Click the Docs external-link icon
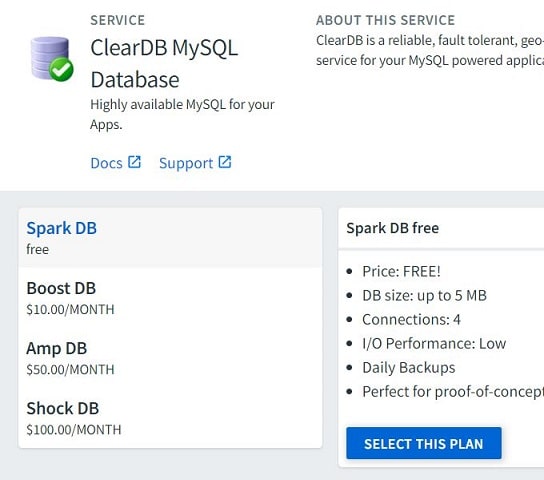This screenshot has width=544, height=480. pos(134,162)
